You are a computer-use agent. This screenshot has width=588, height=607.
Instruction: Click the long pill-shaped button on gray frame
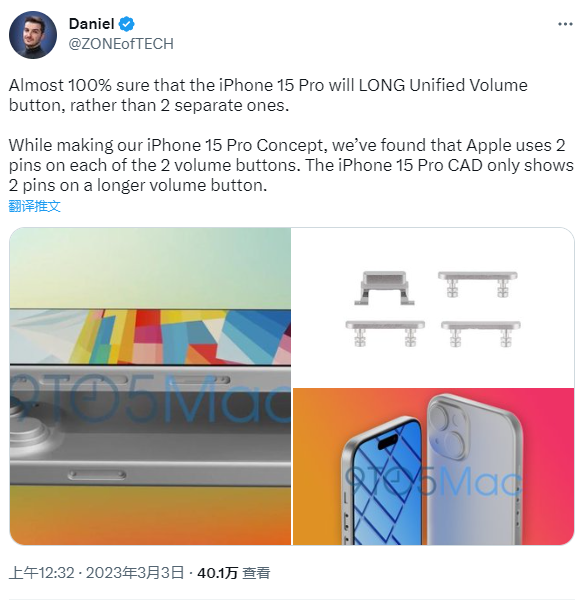pyautogui.click(x=97, y=475)
